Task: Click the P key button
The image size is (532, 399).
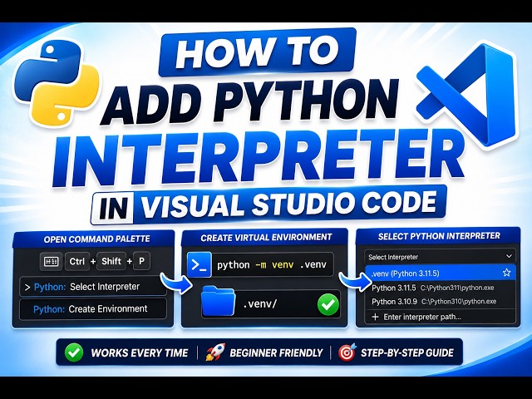Action: (141, 261)
